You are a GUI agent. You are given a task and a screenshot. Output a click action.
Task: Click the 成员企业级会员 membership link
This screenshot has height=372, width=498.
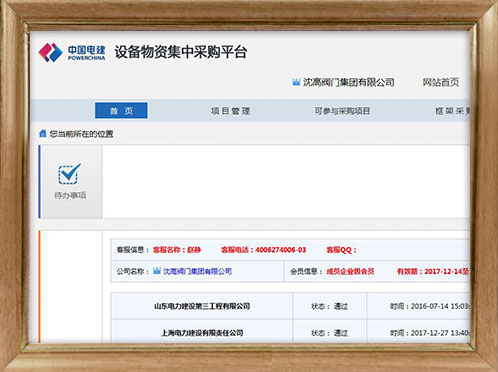coord(350,271)
